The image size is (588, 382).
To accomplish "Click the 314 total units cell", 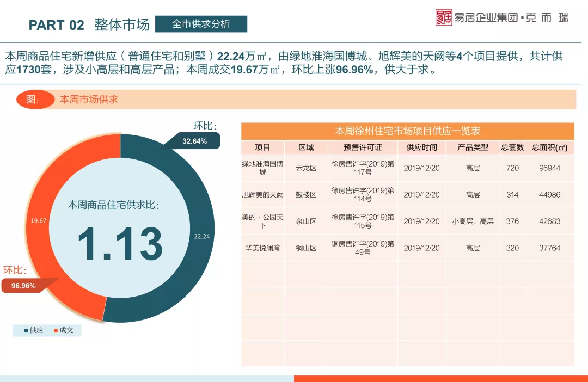I will 512,195.
